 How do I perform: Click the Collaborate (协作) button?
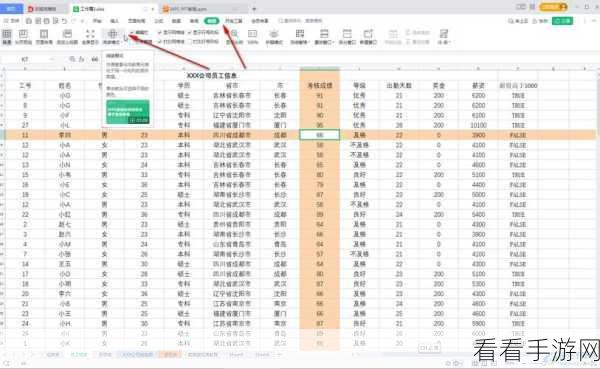(x=540, y=21)
